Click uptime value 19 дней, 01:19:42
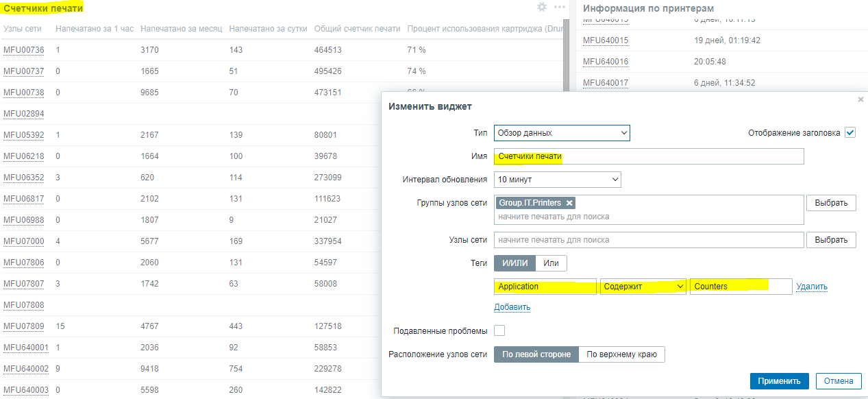 (728, 40)
